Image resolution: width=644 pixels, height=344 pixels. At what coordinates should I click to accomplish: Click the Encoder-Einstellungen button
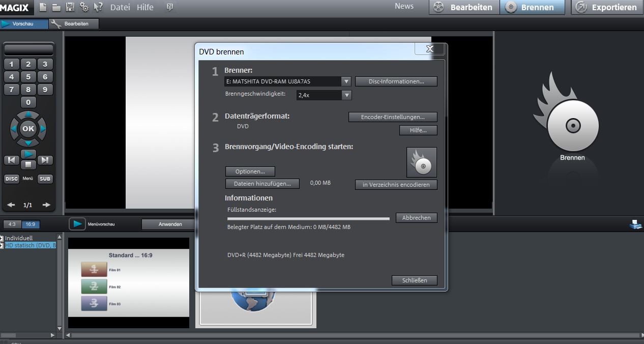(x=392, y=117)
